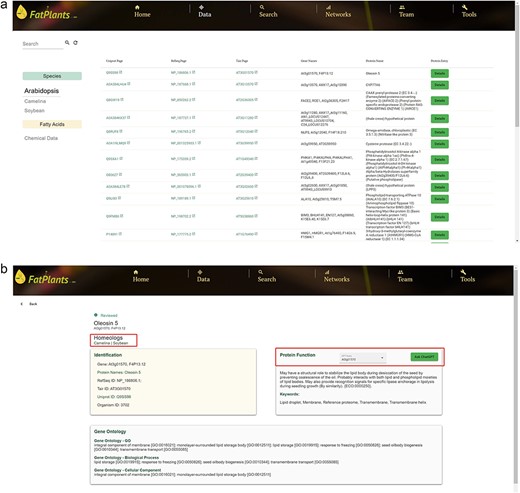Click the Details button for the BIM3 transcription factor row
This screenshot has height=493, width=520.
439,217
